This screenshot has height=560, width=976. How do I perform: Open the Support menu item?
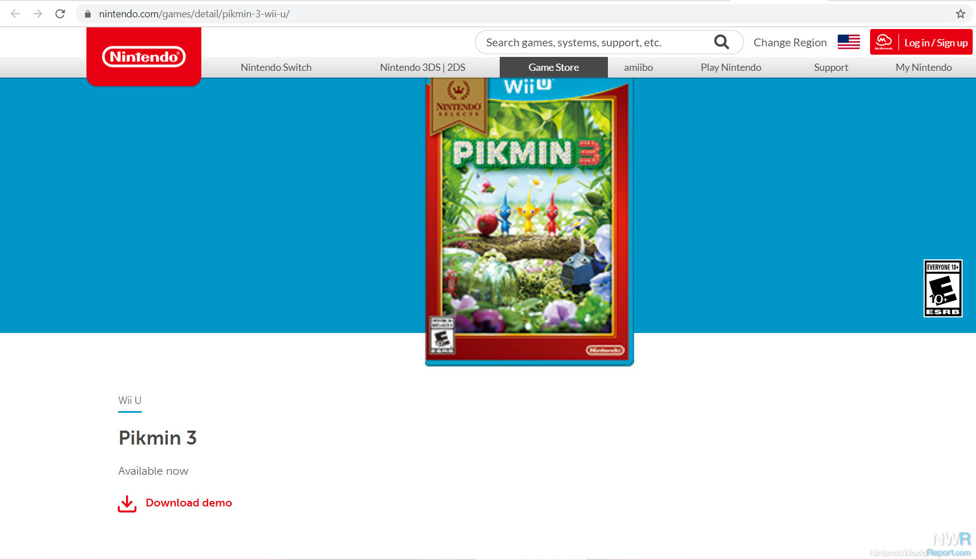coord(831,67)
